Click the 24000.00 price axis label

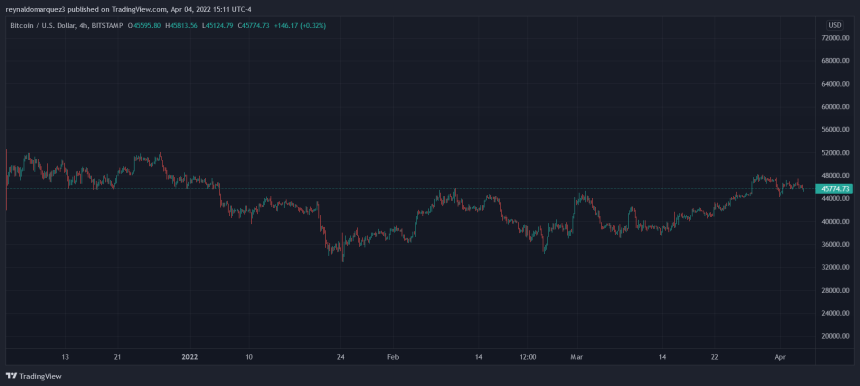coord(836,314)
